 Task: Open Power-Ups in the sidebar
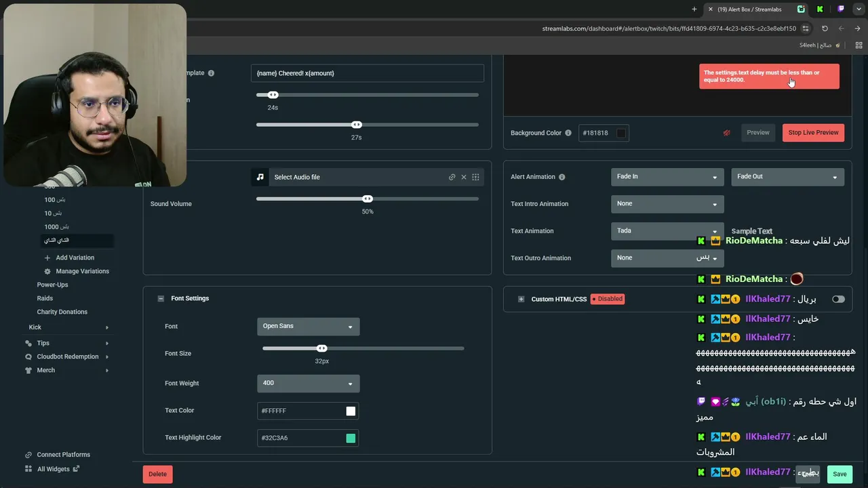52,285
